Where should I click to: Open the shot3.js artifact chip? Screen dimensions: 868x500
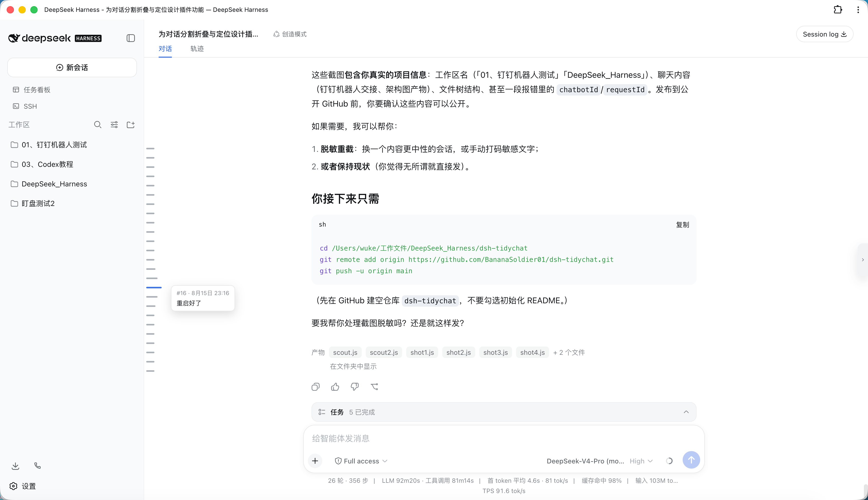click(496, 352)
